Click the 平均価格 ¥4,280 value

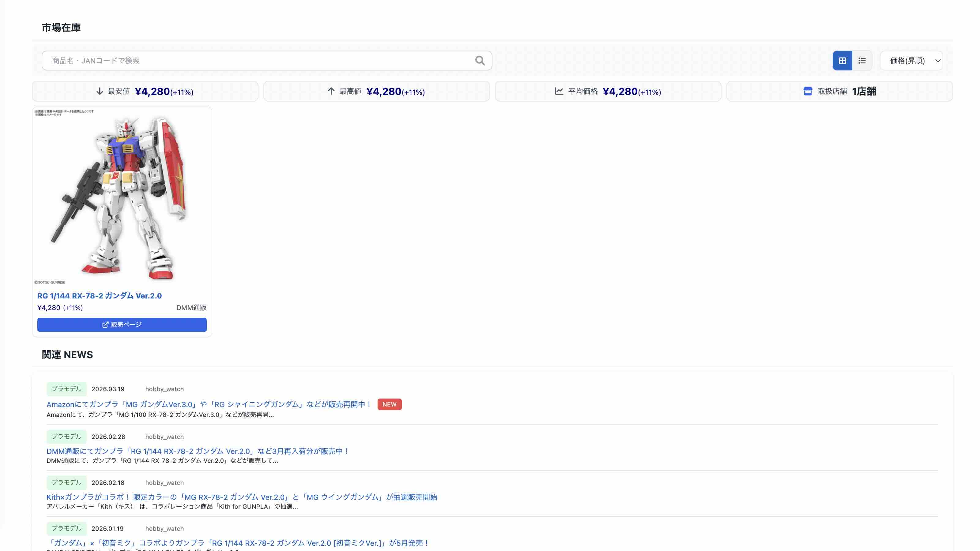(632, 92)
